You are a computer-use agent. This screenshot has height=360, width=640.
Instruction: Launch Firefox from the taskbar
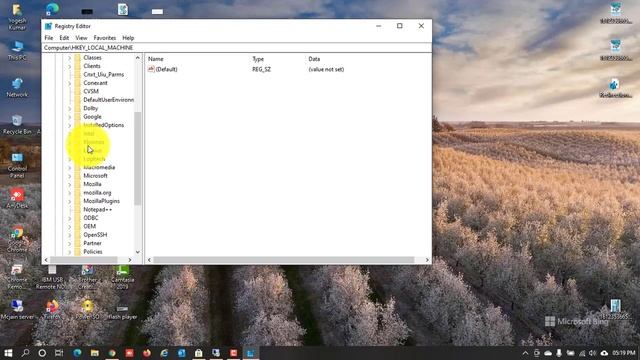pos(147,353)
